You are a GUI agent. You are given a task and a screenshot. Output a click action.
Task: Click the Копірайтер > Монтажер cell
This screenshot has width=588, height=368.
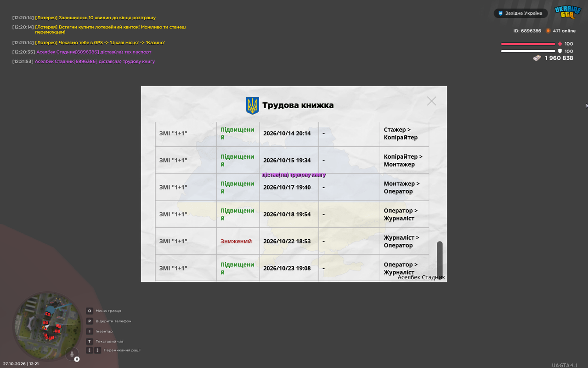pos(404,161)
